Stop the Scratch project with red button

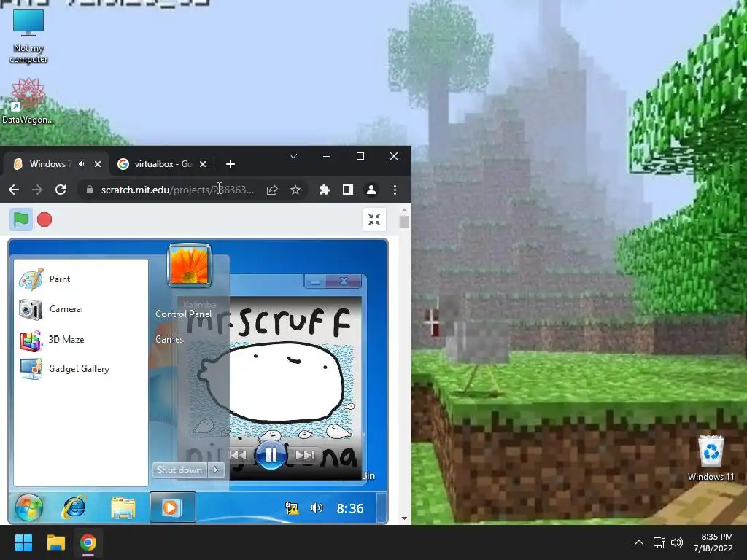(x=44, y=219)
